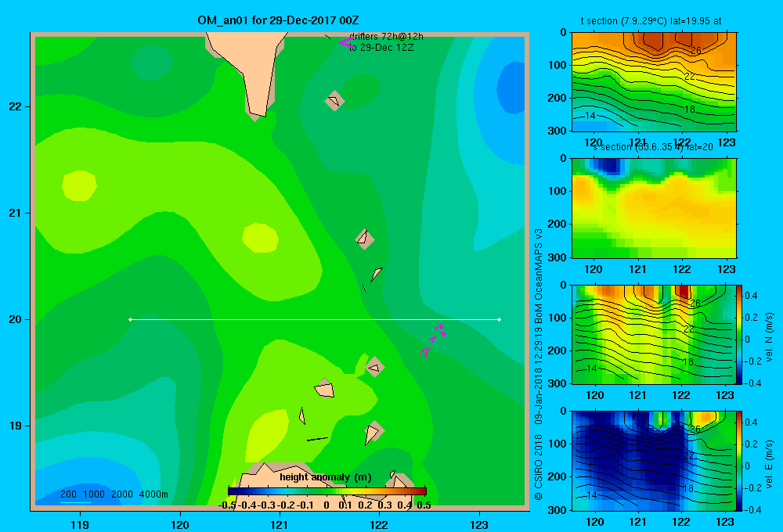Click longitude label 119 on the main map axis
Image resolution: width=783 pixels, height=532 pixels.
tap(80, 524)
